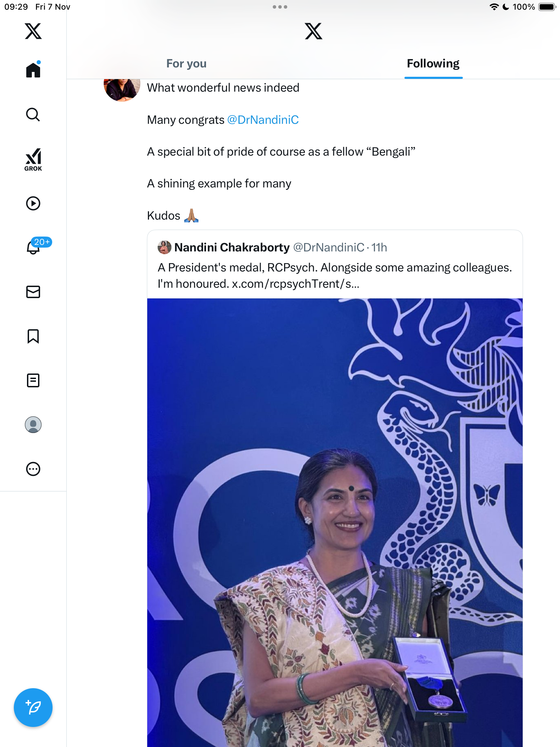Open Notifications bell with 20+ badge
This screenshot has width=560, height=747.
[34, 247]
